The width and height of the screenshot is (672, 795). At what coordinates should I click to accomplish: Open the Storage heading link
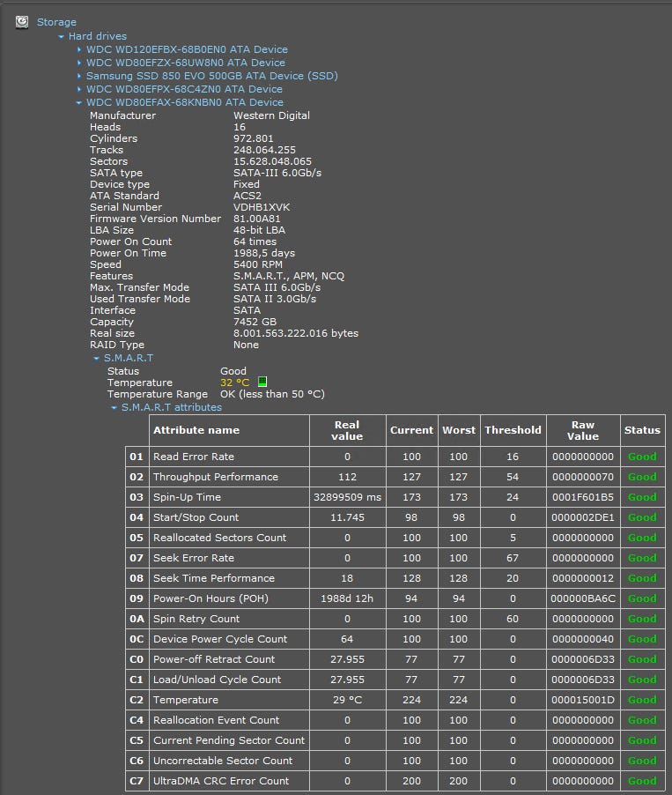56,22
